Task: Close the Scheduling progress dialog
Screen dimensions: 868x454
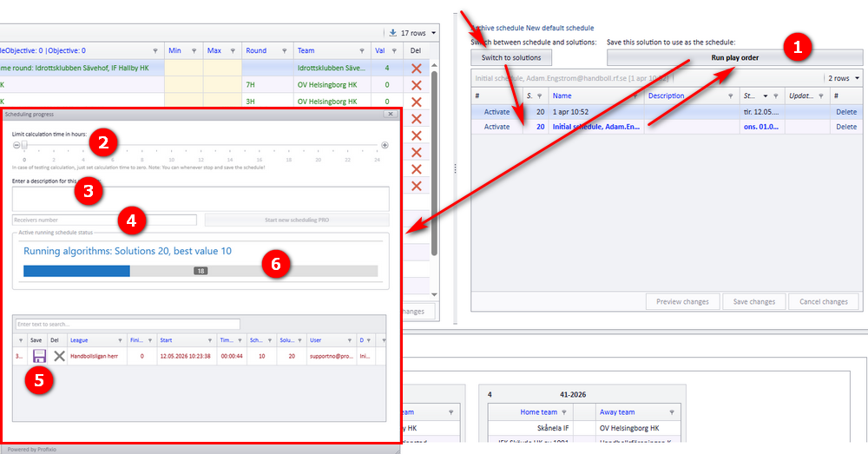Action: (x=391, y=114)
